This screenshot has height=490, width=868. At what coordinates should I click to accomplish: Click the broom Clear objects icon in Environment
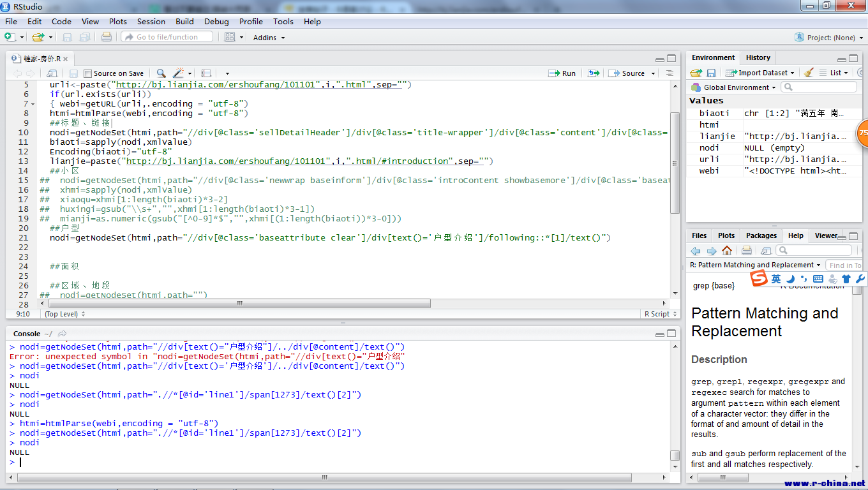809,73
